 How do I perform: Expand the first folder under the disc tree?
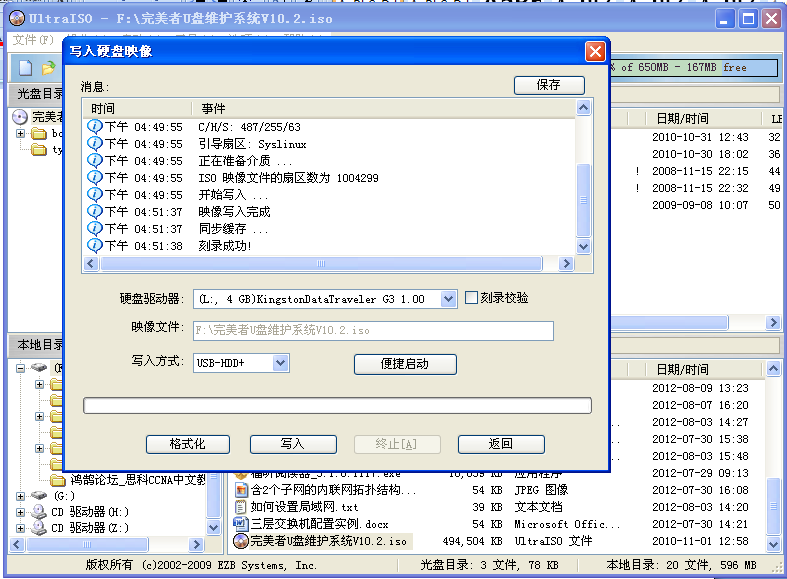pyautogui.click(x=21, y=133)
